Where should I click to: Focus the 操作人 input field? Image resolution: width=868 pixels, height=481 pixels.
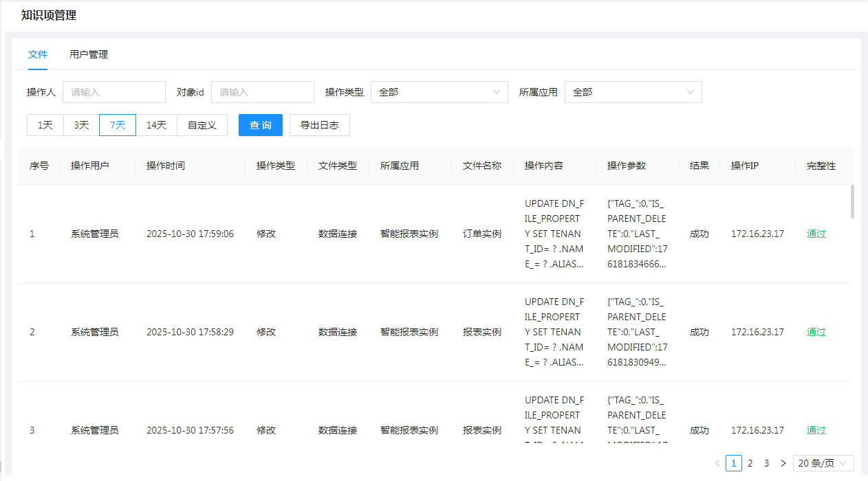click(114, 92)
